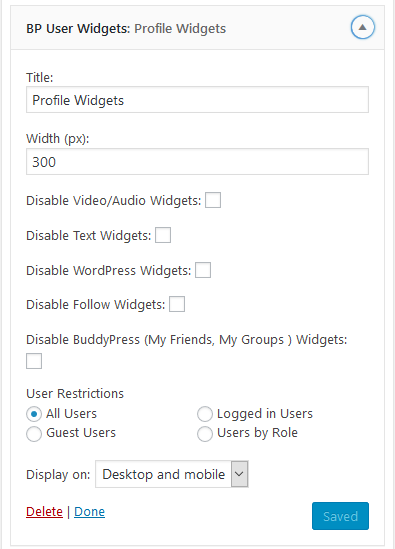This screenshot has height=549, width=395.
Task: Click the User Restrictions heading
Action: 75,394
